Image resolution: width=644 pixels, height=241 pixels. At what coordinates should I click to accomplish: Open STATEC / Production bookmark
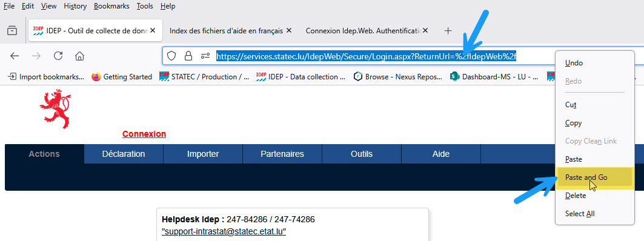[x=204, y=76]
